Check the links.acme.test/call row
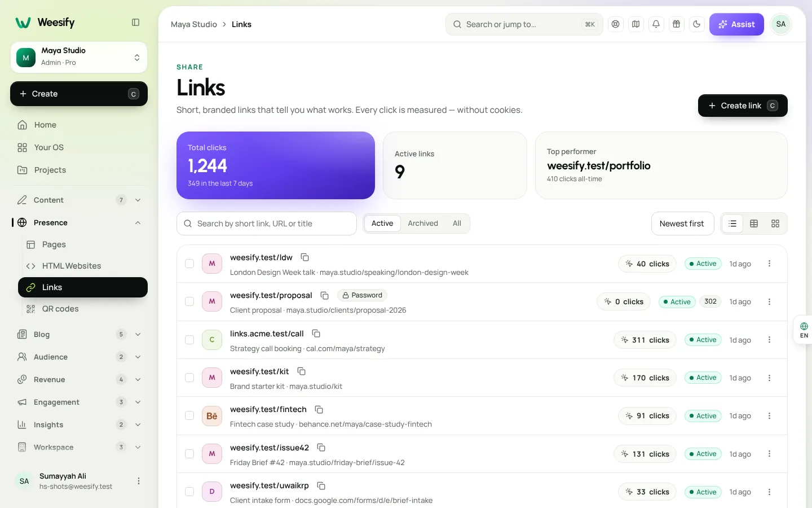 189,340
